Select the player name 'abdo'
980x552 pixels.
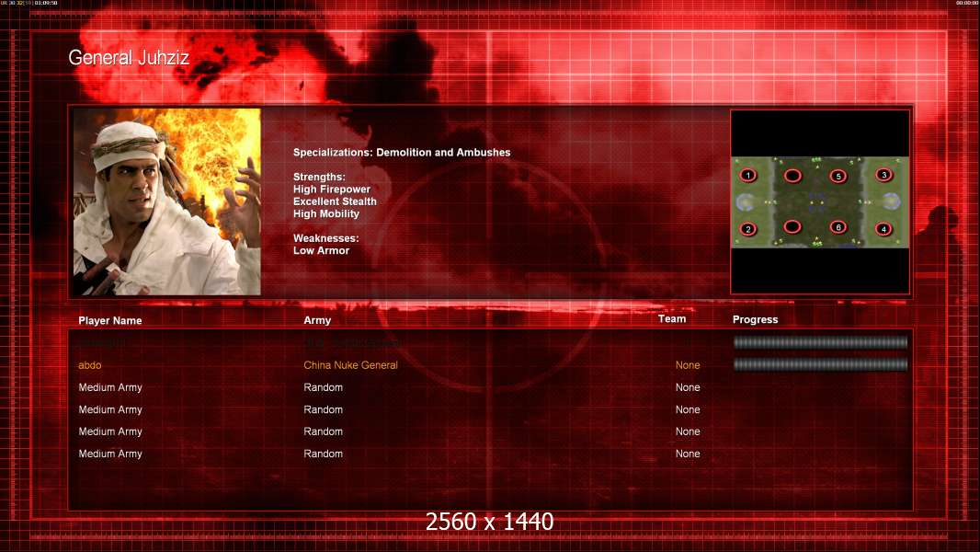point(90,365)
